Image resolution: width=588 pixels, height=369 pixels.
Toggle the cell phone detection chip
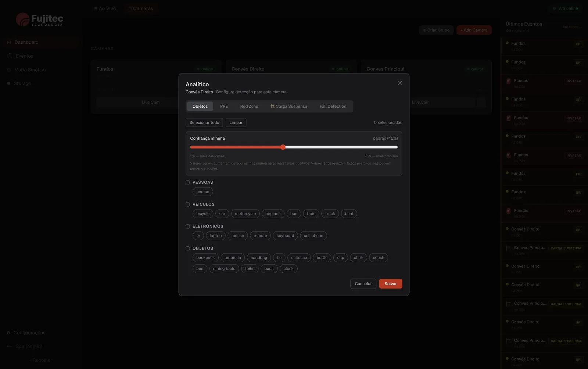(313, 236)
